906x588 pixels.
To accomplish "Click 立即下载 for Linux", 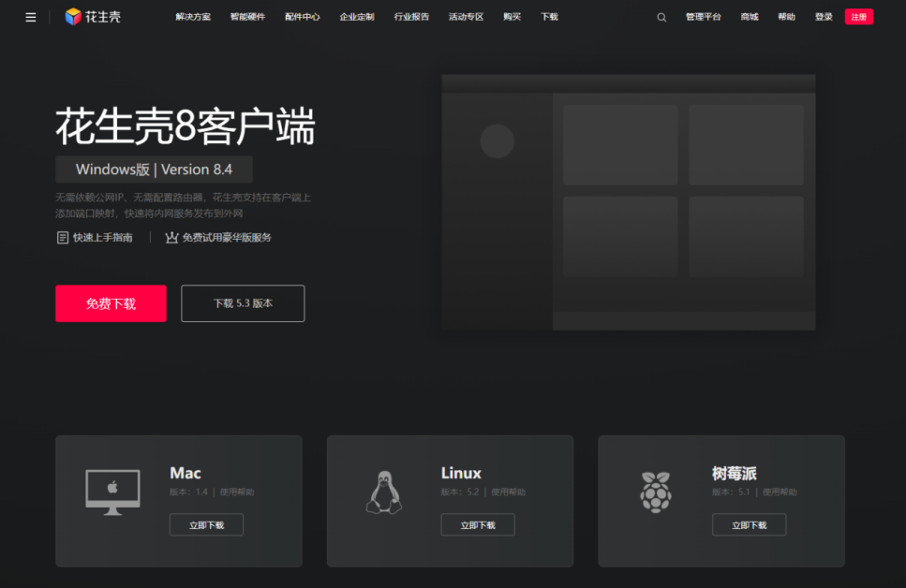I will tap(478, 524).
